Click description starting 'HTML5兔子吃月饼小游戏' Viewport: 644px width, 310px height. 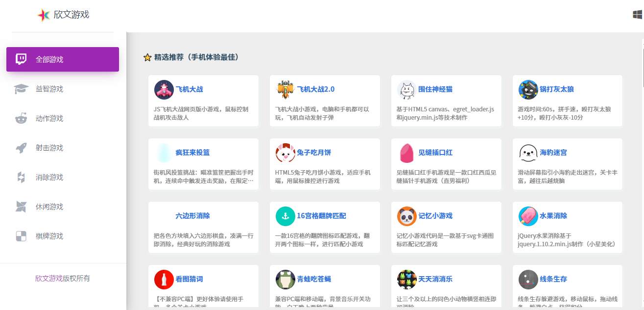tap(323, 177)
